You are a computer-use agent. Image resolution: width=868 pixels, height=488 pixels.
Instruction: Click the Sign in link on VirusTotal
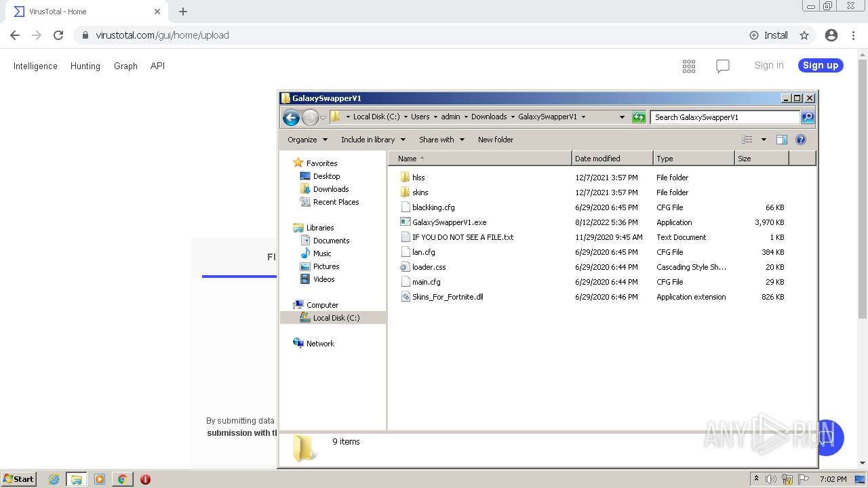769,65
